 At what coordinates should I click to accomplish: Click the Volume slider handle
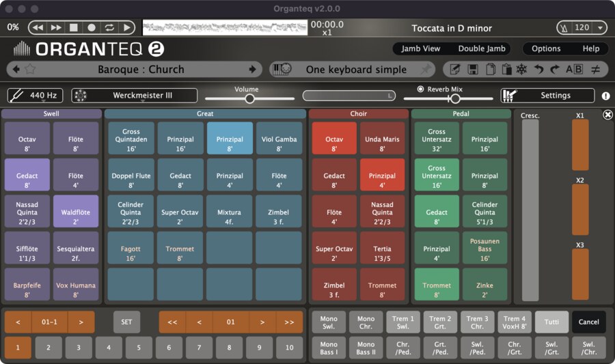point(250,98)
